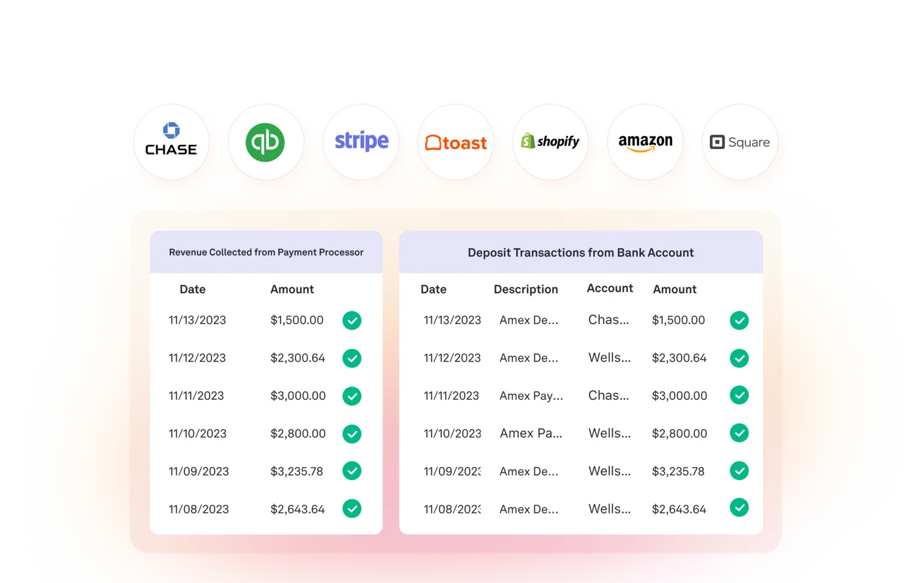Select the Shopify logo
Image resolution: width=924 pixels, height=583 pixels.
[x=550, y=142]
